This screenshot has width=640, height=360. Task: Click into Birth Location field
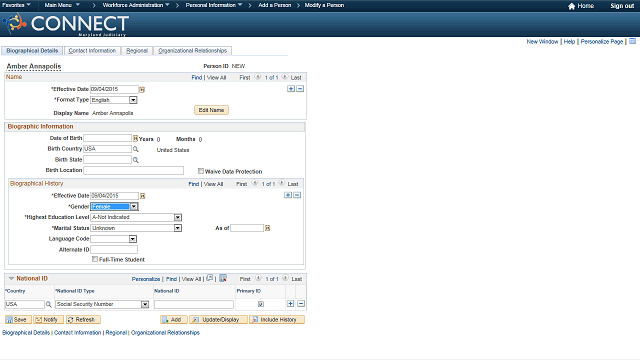pos(133,171)
